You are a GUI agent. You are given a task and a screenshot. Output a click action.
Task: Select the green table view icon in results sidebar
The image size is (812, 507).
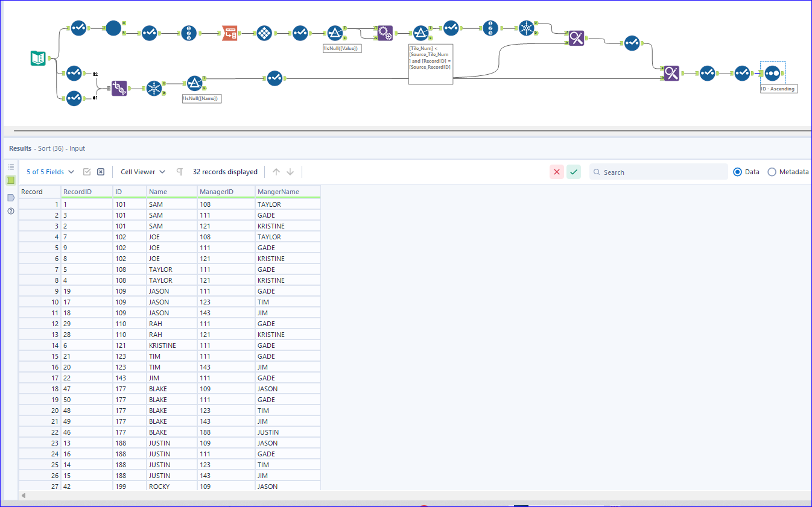(x=10, y=180)
